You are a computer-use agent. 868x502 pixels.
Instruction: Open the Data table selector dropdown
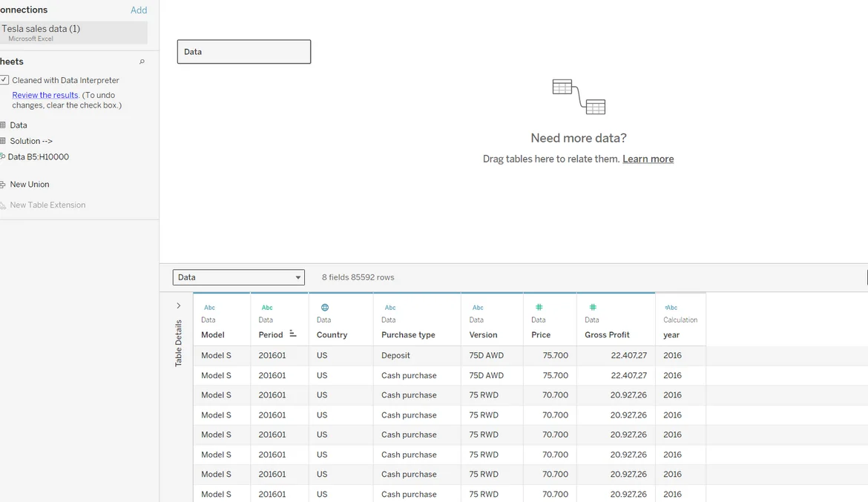(x=238, y=277)
